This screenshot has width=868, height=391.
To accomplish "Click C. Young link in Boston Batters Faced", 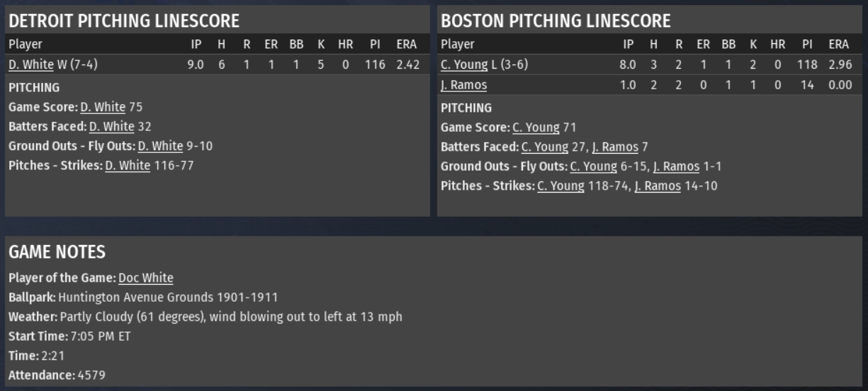I will (545, 147).
